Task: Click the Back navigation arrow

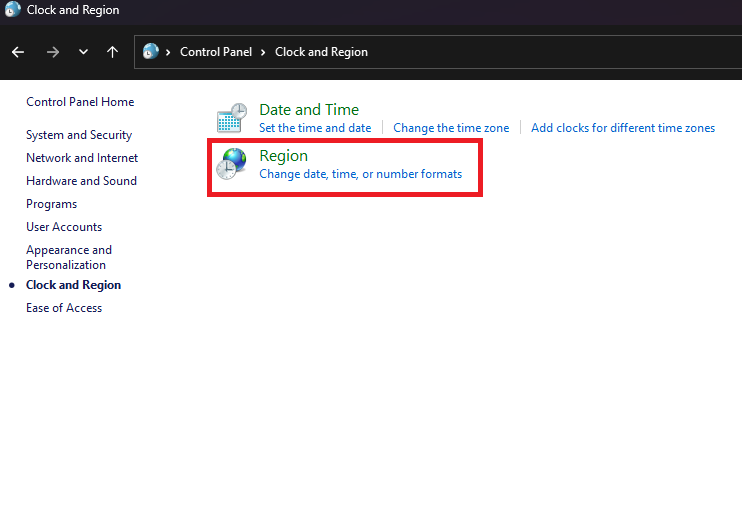Action: [x=18, y=52]
